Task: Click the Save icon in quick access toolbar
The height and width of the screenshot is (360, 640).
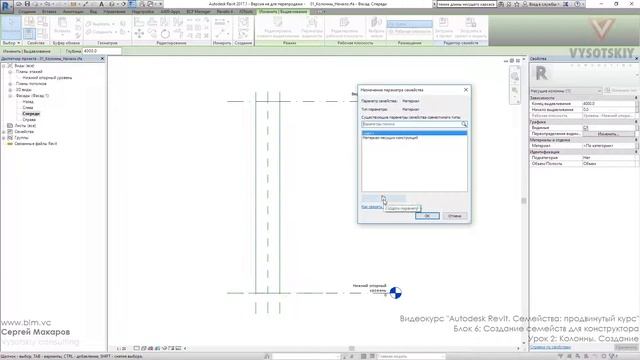Action: click(x=27, y=4)
